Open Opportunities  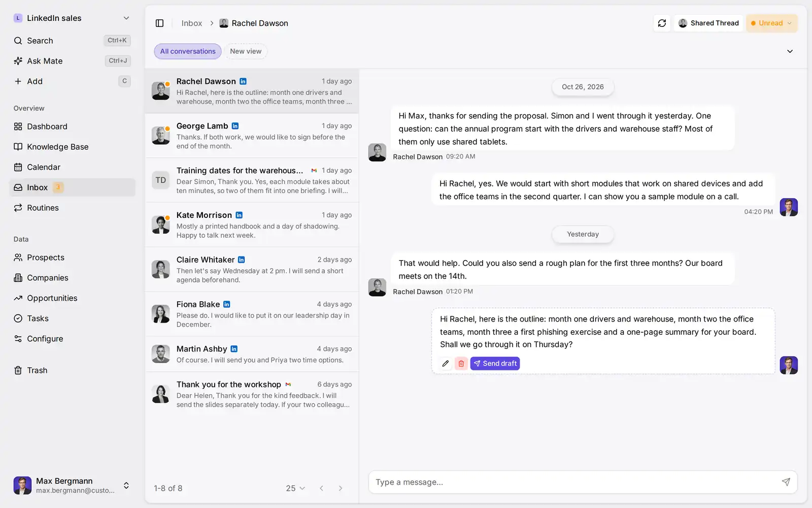(72, 298)
